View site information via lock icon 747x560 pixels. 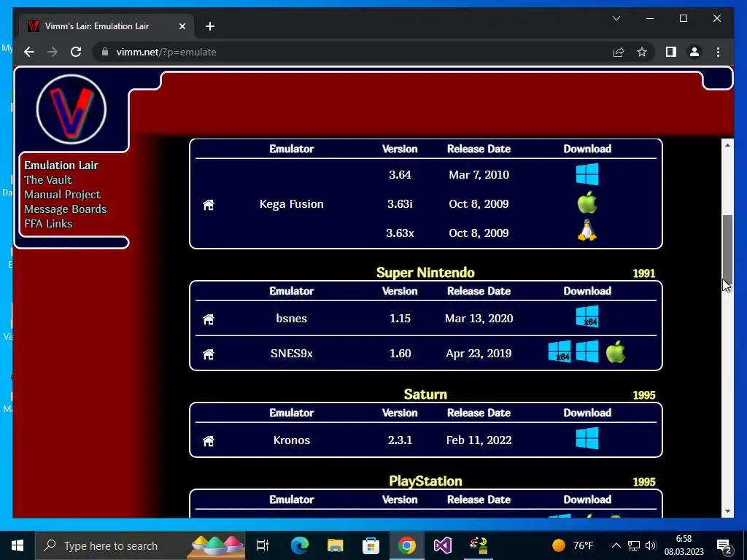point(105,52)
